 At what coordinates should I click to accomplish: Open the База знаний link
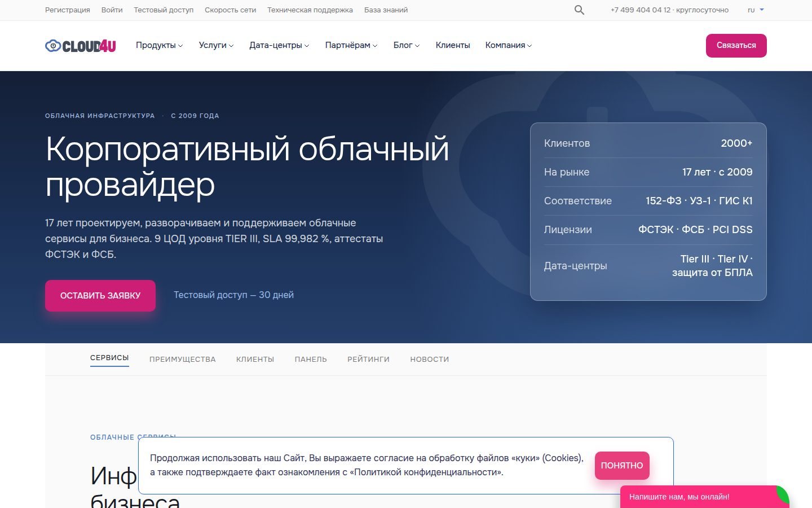[386, 10]
